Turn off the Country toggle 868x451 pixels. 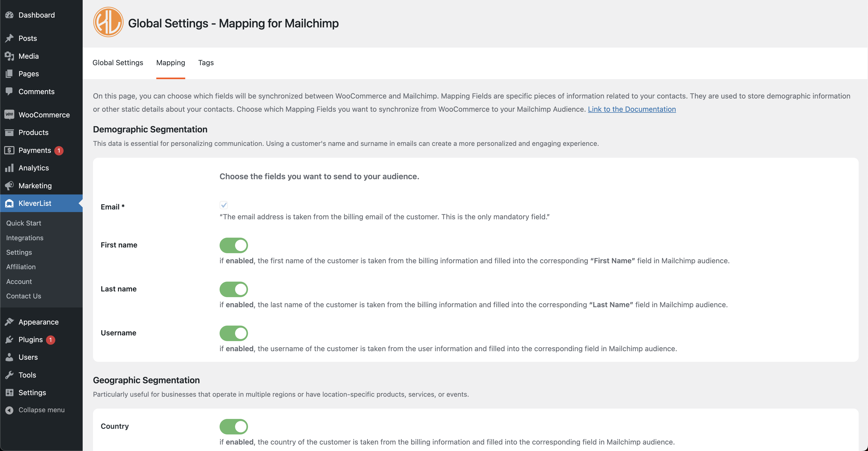[x=234, y=427]
